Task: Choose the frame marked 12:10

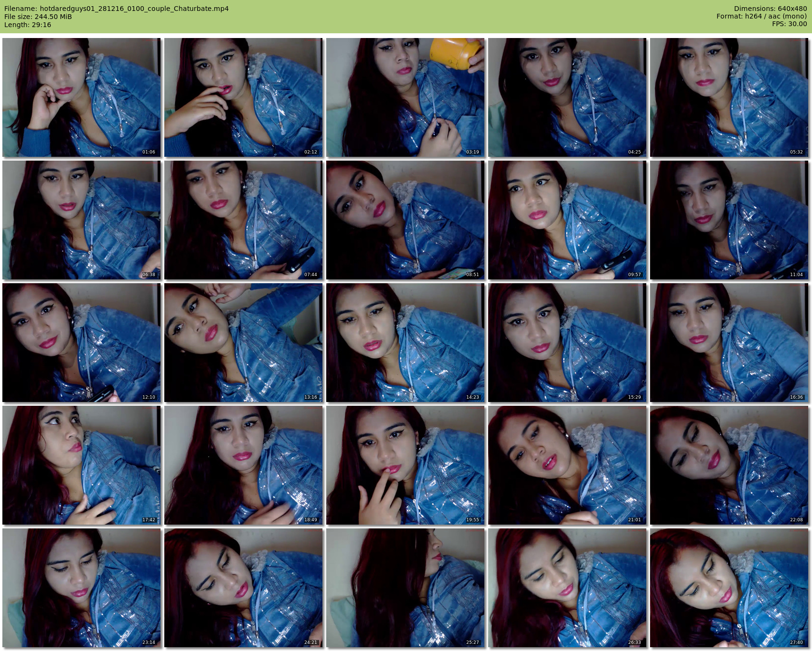Action: point(81,343)
